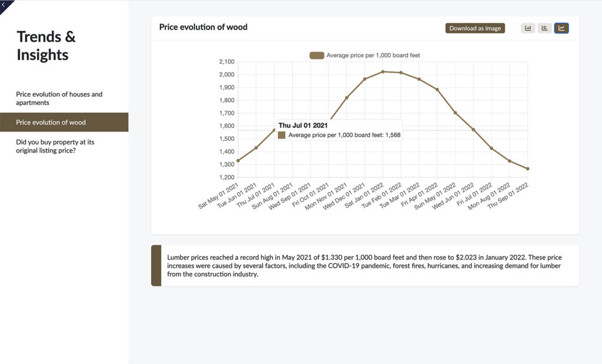Switch to the vertical bar chart view
This screenshot has height=364, width=602.
pos(527,28)
